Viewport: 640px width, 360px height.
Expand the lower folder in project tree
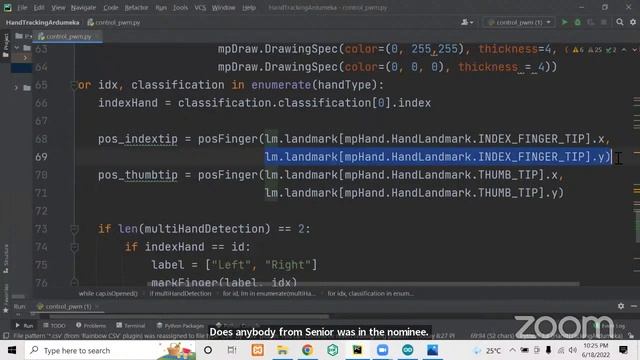point(16,87)
